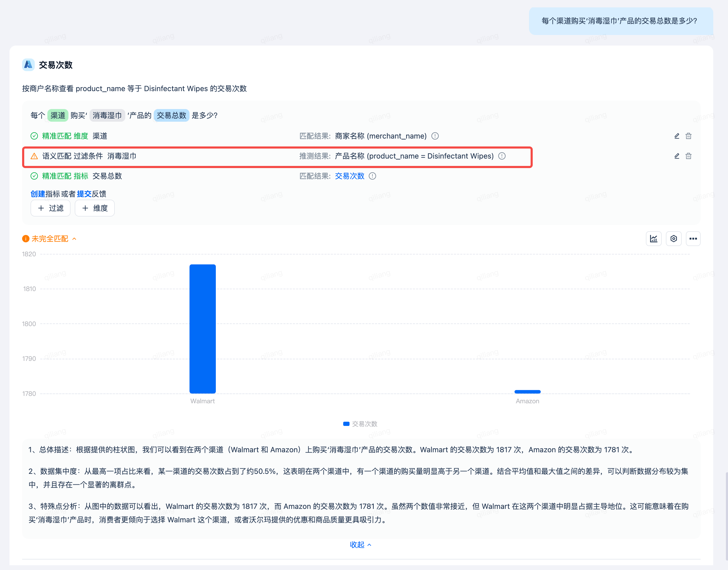Edit the 消毒湿巾 filter condition row

click(677, 156)
